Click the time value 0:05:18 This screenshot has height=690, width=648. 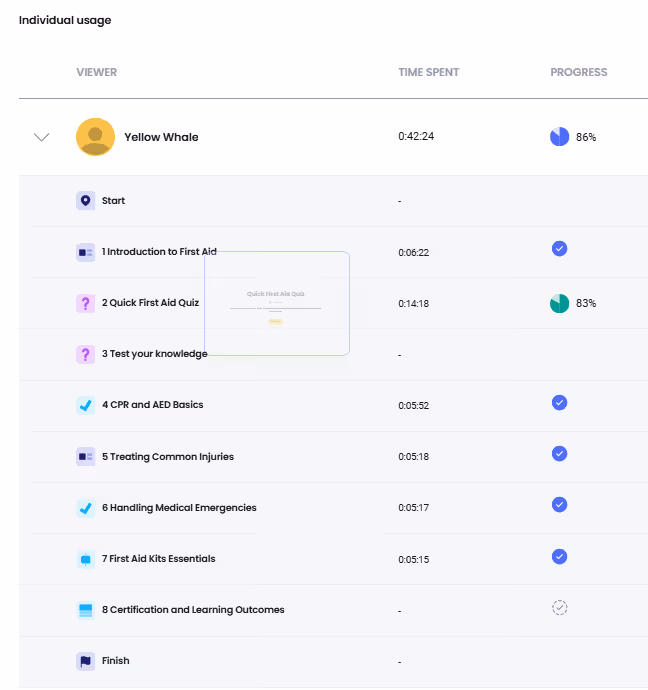point(414,457)
